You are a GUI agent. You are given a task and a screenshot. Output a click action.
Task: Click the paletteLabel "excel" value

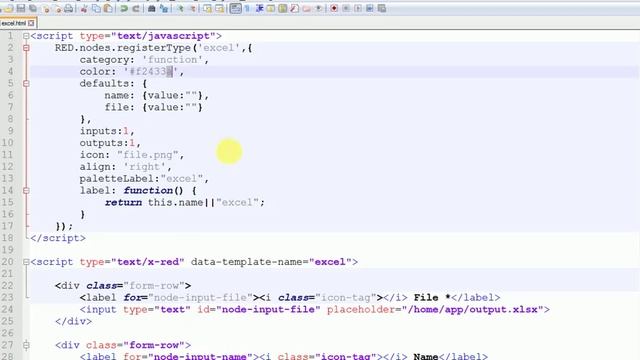pyautogui.click(x=182, y=178)
